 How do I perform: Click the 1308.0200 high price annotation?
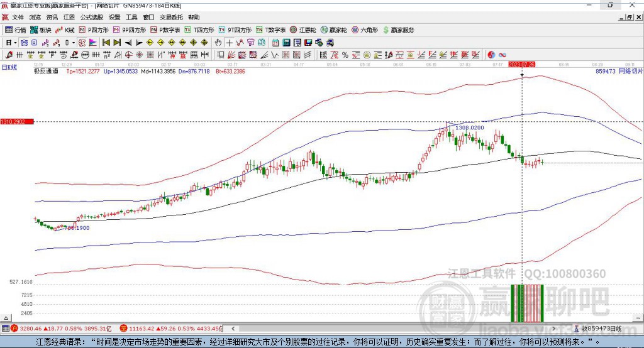coord(469,128)
